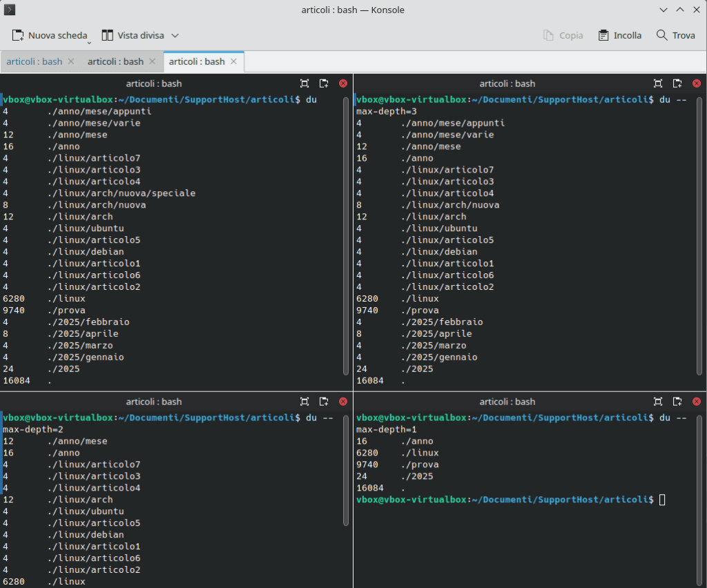Viewport: 707px width, 588px height.
Task: Select the middle 'articoli : bash' tab
Action: pyautogui.click(x=115, y=61)
